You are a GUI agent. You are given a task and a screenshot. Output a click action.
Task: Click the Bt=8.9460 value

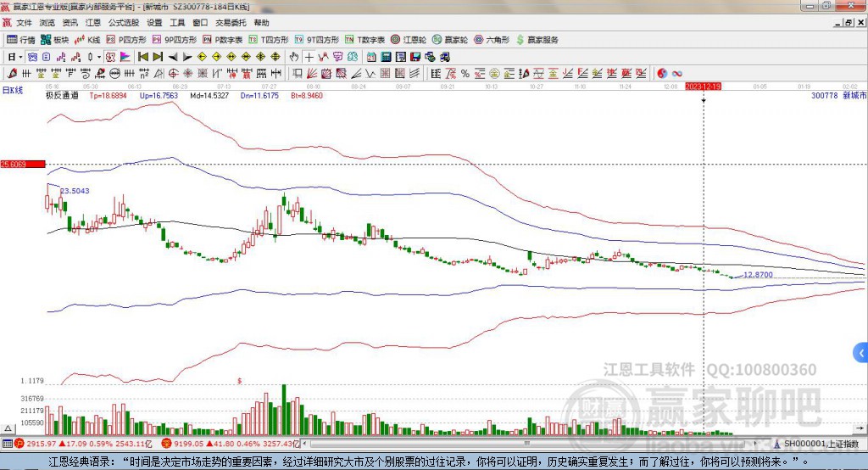[307, 95]
